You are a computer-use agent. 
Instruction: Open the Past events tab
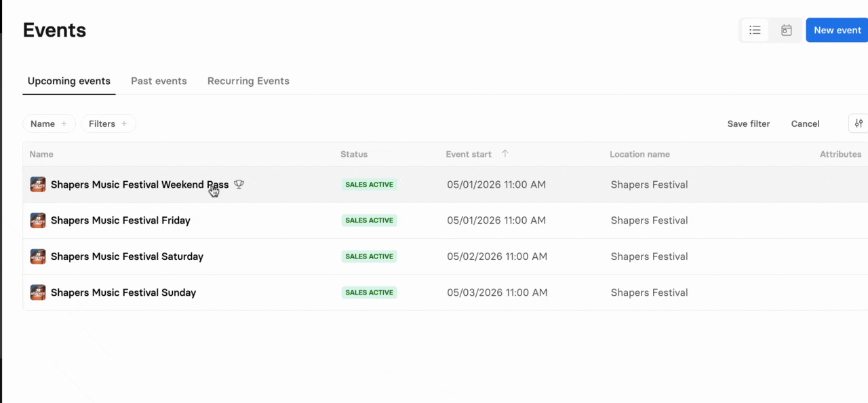(x=159, y=81)
